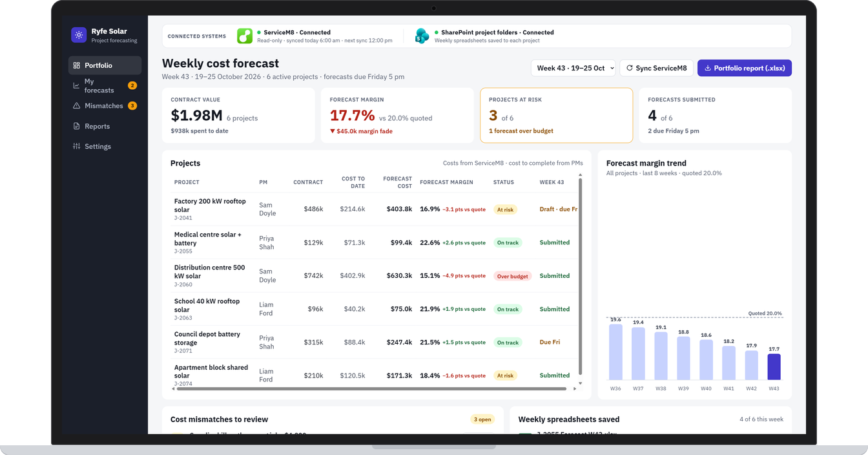This screenshot has width=868, height=455.
Task: Click the Mismatches badge showing 3
Action: click(x=132, y=105)
